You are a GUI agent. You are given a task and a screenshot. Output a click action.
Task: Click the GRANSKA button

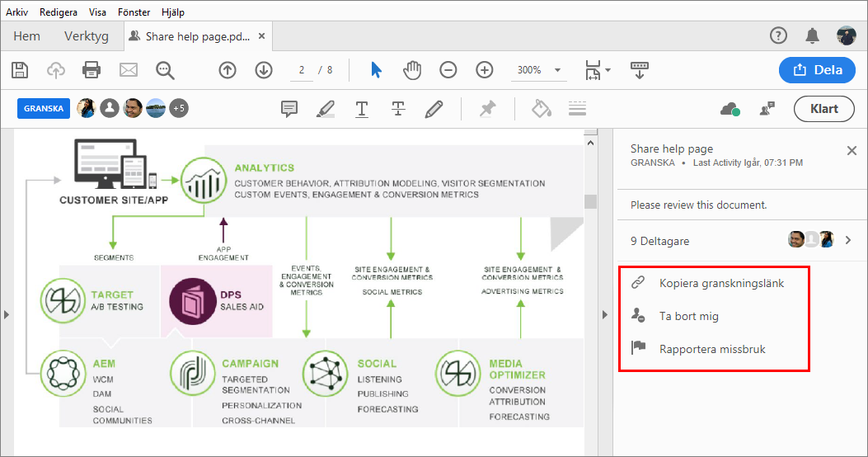tap(44, 109)
